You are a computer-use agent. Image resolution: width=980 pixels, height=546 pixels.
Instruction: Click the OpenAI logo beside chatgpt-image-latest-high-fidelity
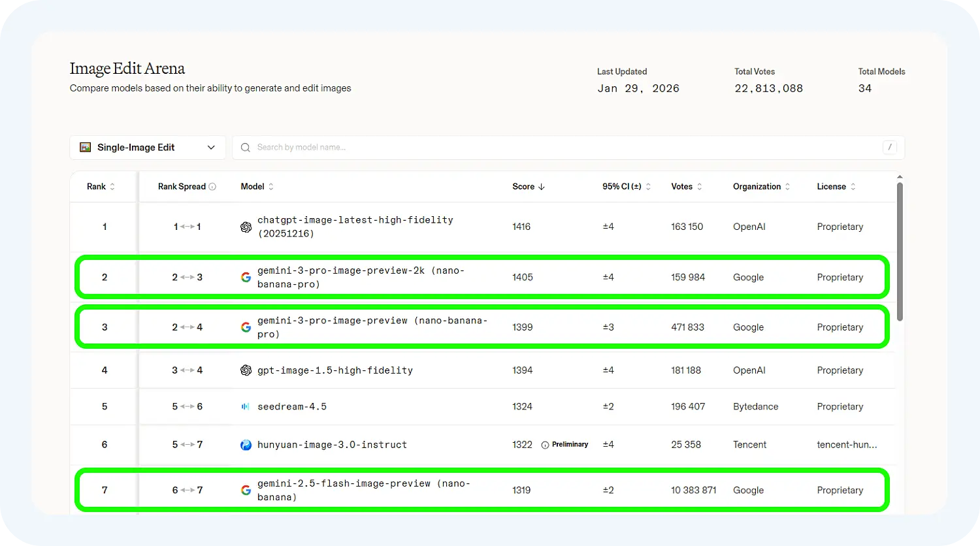pos(246,227)
